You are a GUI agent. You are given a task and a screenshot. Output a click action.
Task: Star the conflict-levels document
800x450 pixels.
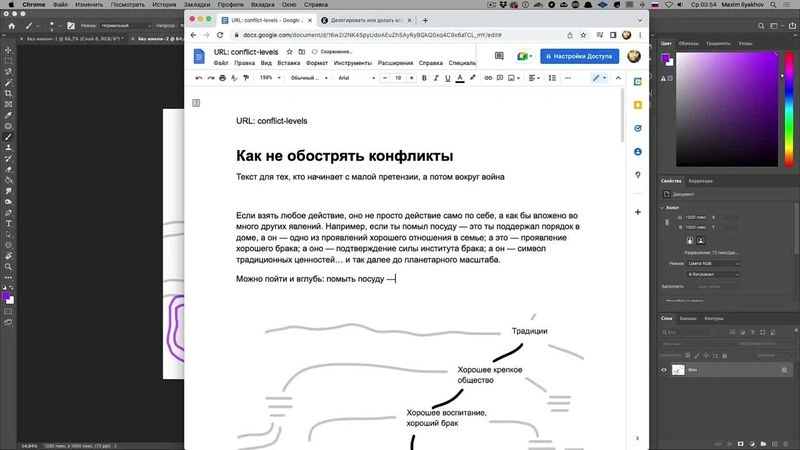click(x=289, y=52)
